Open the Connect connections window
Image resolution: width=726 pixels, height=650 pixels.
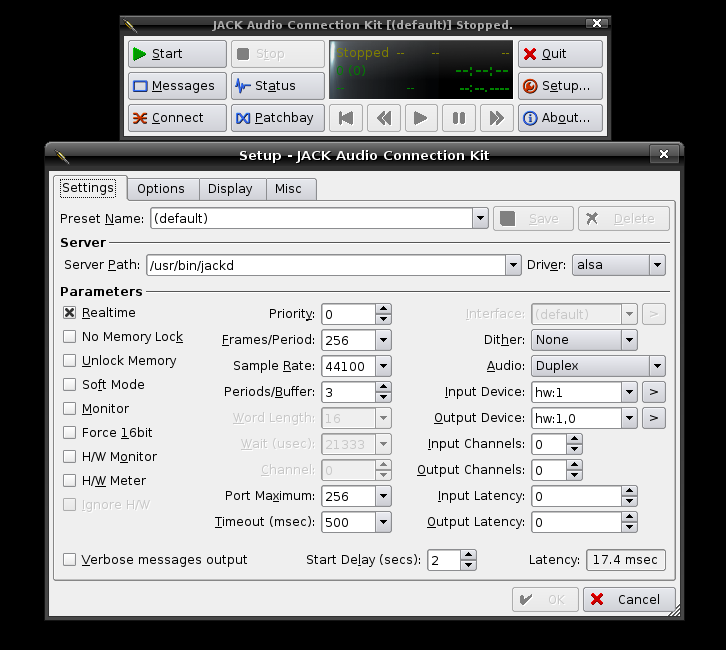tap(177, 118)
